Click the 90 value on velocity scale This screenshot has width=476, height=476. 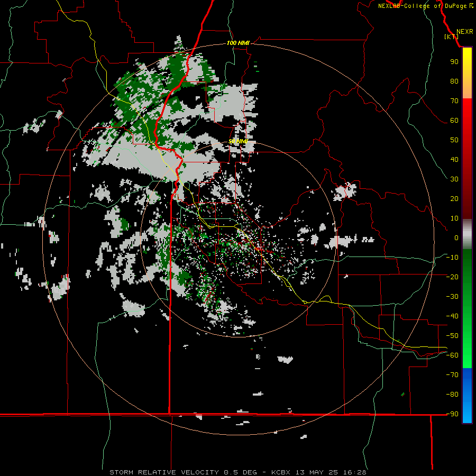[x=454, y=62]
